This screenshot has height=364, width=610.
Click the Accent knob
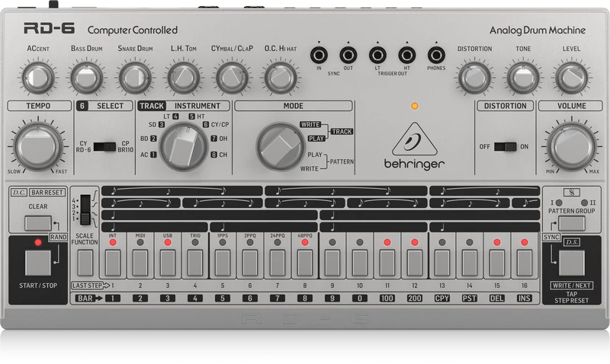click(x=37, y=76)
